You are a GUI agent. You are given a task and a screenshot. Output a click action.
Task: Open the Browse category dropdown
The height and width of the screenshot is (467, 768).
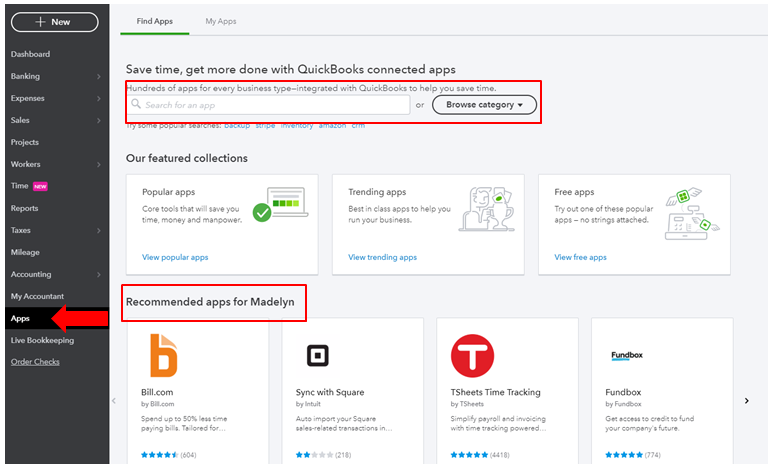click(x=484, y=105)
